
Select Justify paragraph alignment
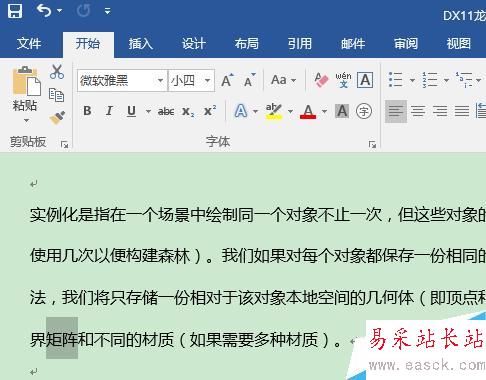(x=462, y=111)
